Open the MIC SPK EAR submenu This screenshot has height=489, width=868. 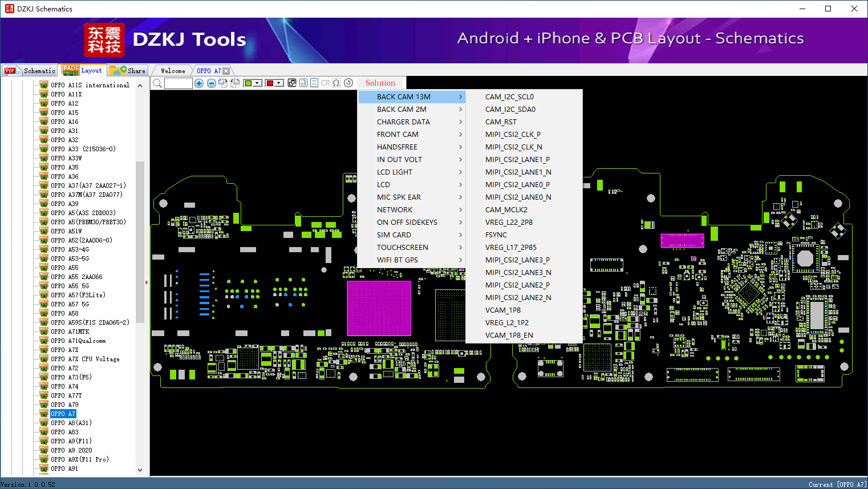click(412, 197)
